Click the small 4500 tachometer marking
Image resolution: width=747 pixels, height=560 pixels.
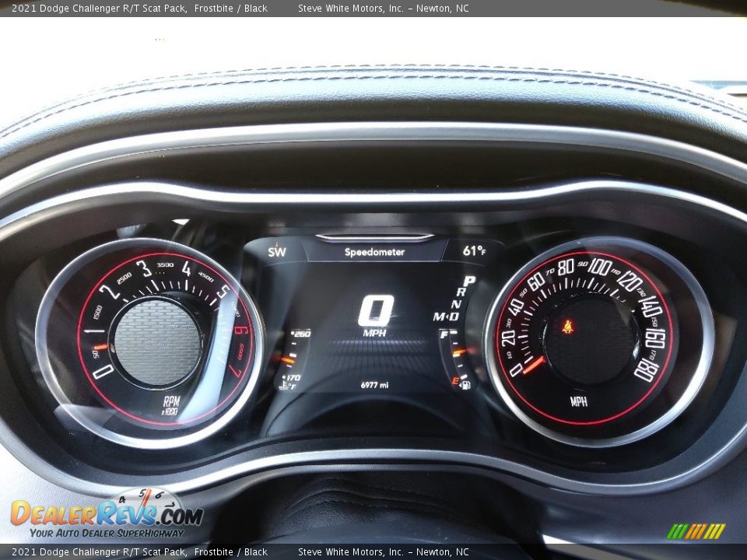[205, 277]
